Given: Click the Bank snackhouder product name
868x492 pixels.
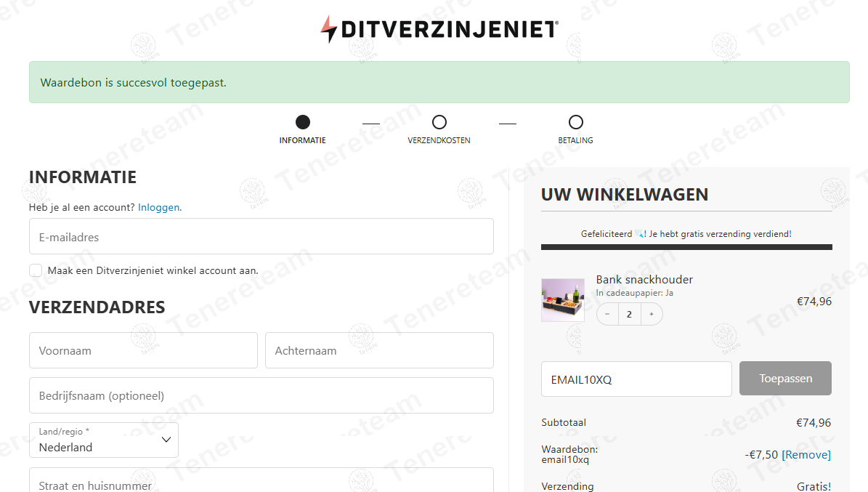Looking at the screenshot, I should coord(644,279).
